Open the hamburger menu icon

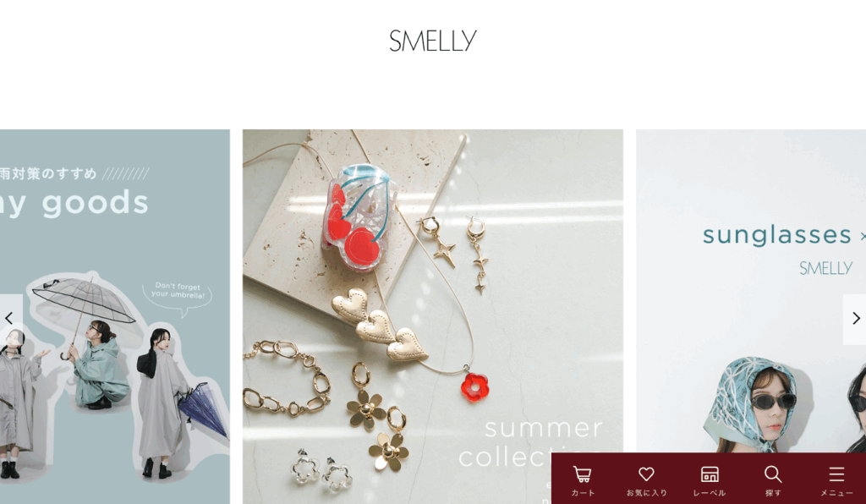tap(836, 474)
